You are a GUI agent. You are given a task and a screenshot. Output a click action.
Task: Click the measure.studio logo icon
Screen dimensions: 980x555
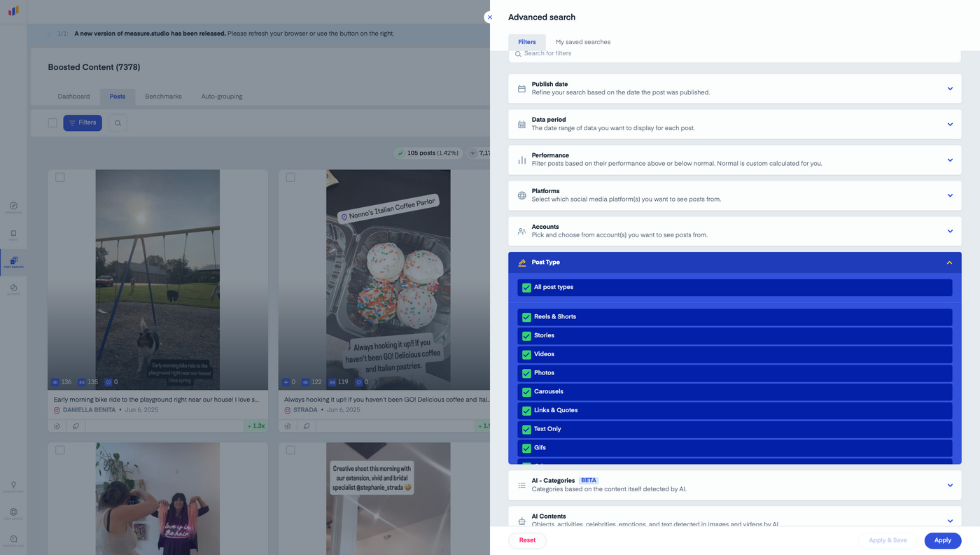click(x=13, y=10)
